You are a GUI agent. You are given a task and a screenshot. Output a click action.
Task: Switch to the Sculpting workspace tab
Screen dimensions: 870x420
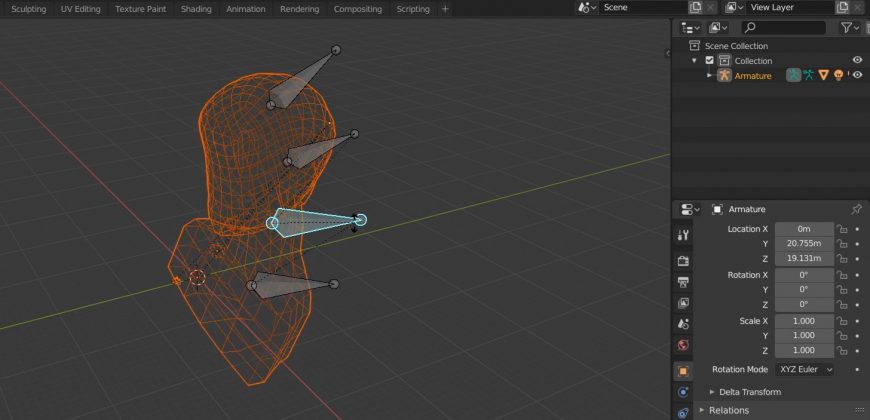coord(29,9)
